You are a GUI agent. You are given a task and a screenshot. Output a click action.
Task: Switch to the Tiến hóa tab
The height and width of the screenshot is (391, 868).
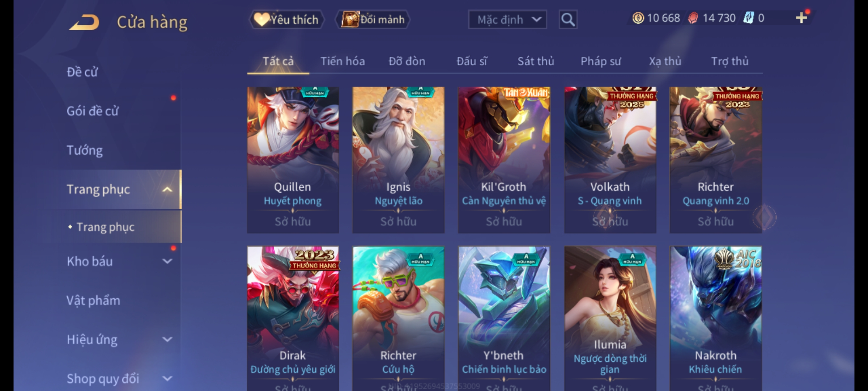(x=342, y=61)
